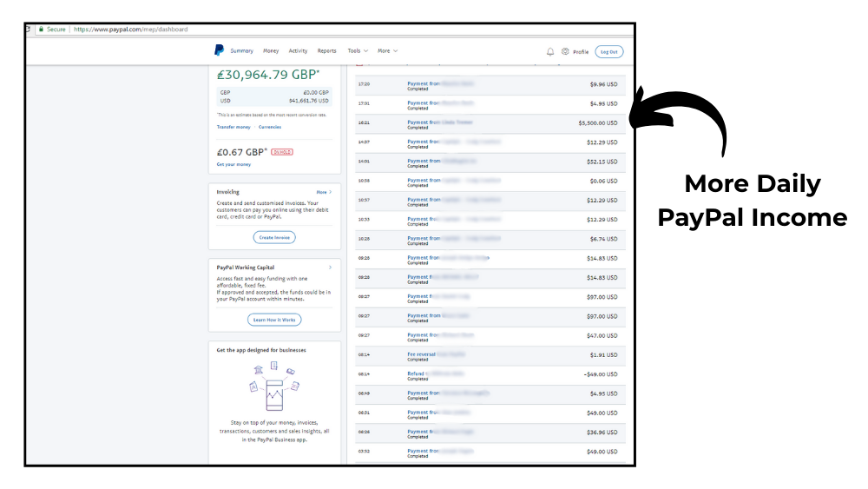
Task: Open the 17:01 payment transaction
Action: coord(490,104)
